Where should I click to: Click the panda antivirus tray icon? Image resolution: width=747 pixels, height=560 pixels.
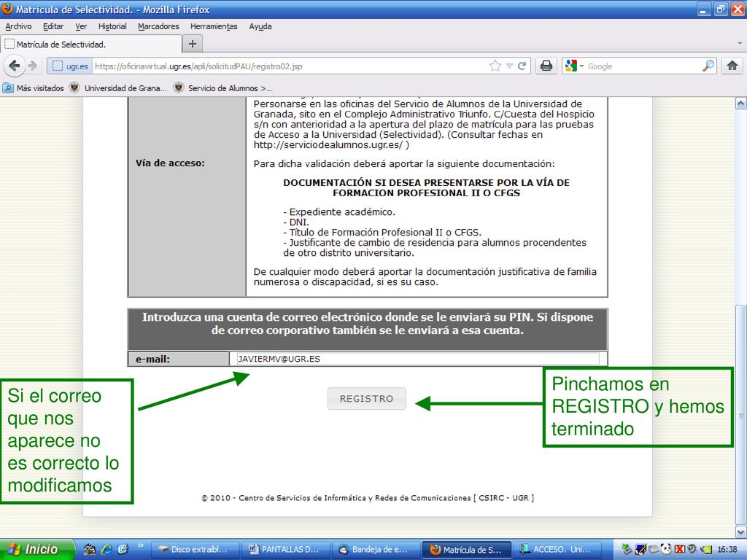[666, 549]
